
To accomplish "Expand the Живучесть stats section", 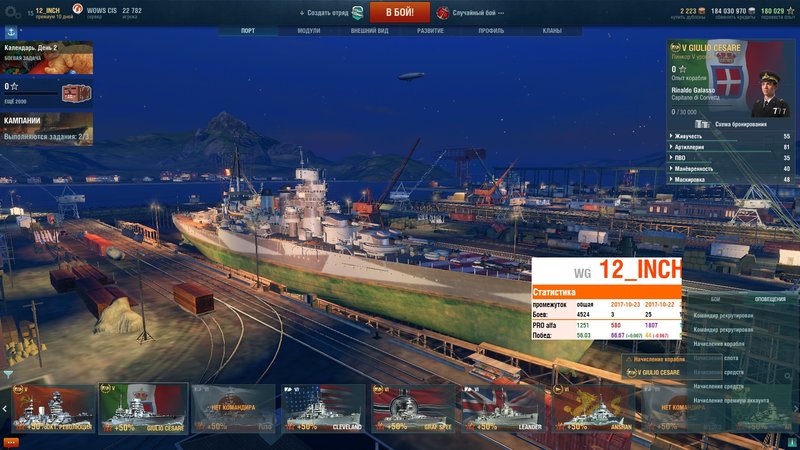I will (731, 136).
